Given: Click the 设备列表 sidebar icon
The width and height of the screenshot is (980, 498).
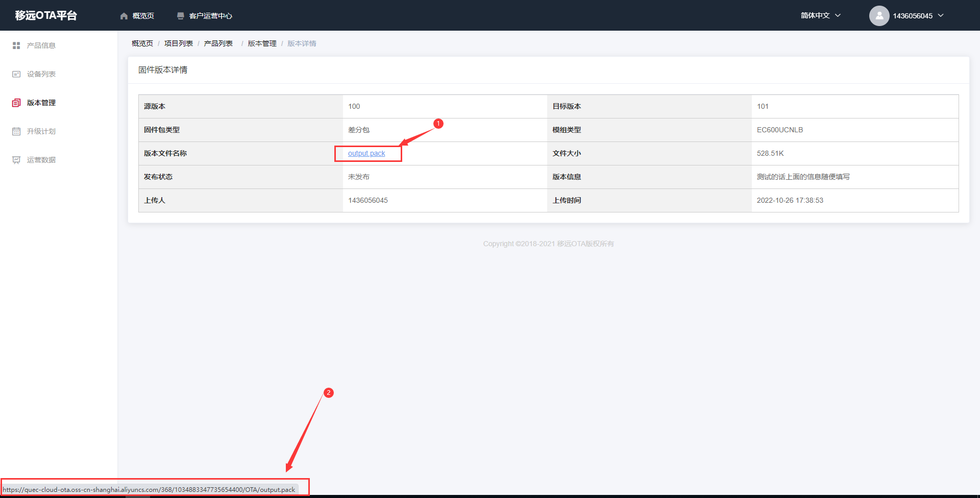Looking at the screenshot, I should 16,74.
